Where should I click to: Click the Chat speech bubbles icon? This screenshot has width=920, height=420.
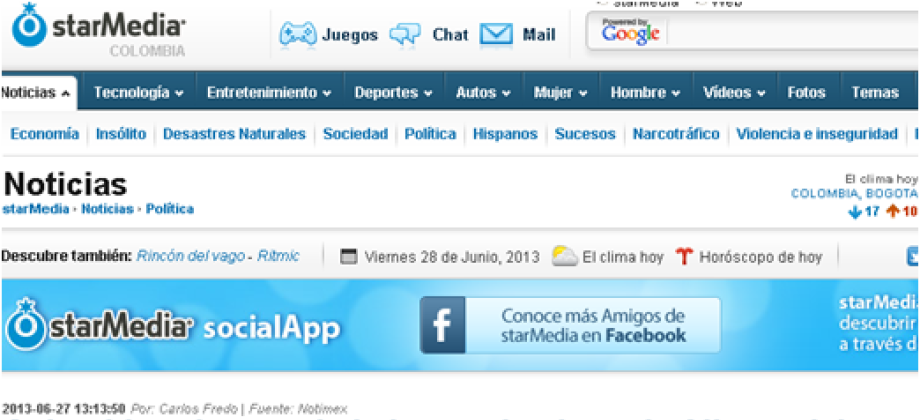(405, 35)
